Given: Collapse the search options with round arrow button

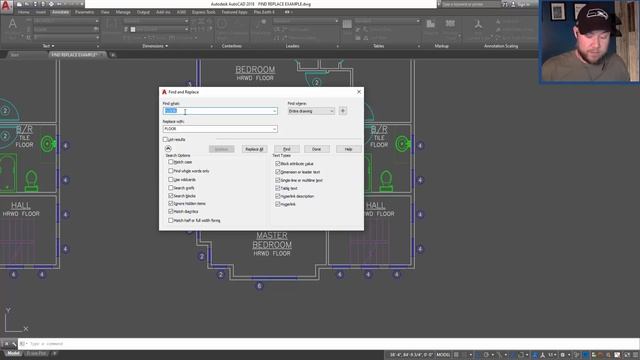Looking at the screenshot, I should click(x=168, y=149).
